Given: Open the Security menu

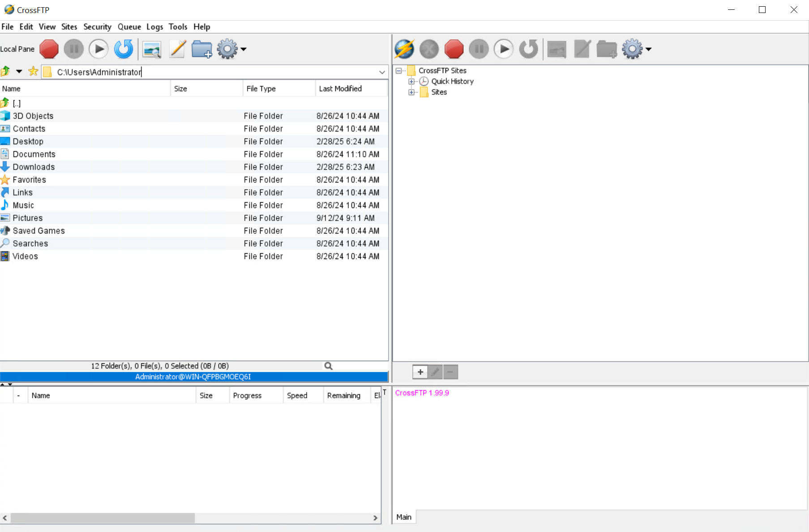Looking at the screenshot, I should tap(97, 27).
